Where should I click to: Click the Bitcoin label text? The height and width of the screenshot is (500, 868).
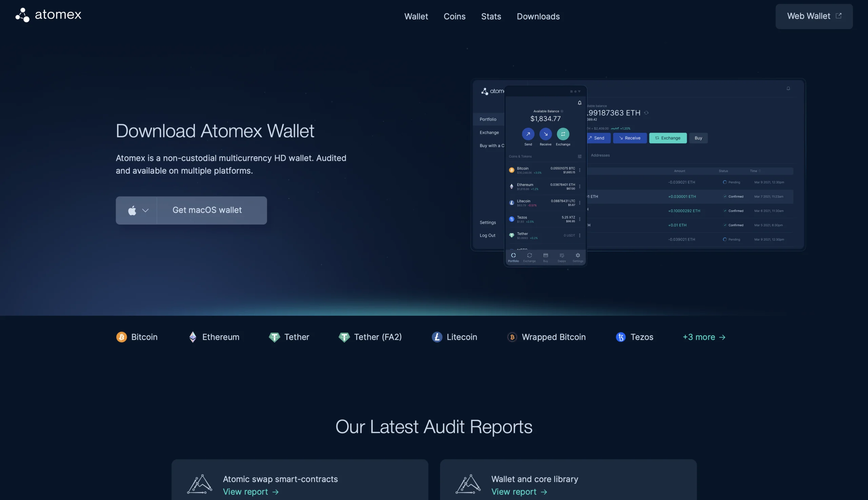(144, 337)
